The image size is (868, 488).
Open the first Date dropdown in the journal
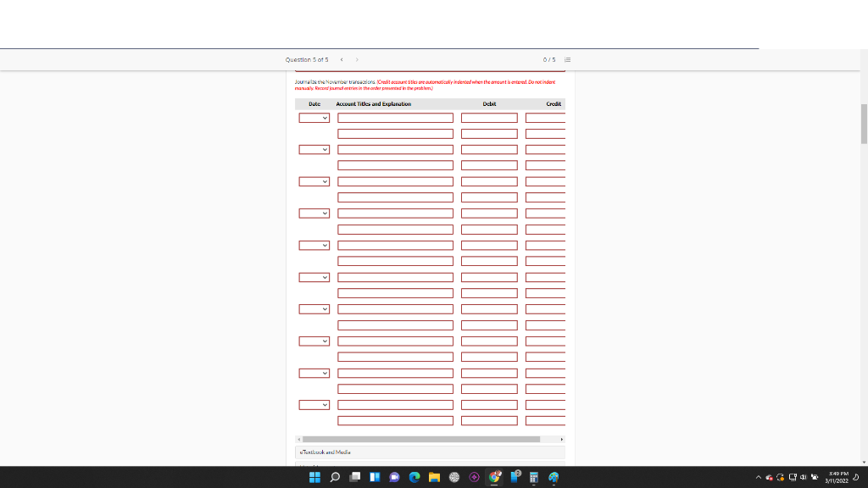[x=313, y=117]
